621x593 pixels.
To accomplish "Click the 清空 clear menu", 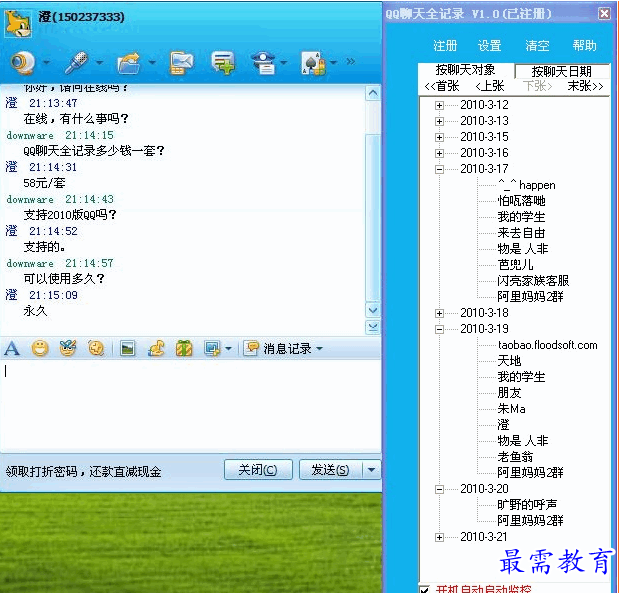I will click(537, 46).
